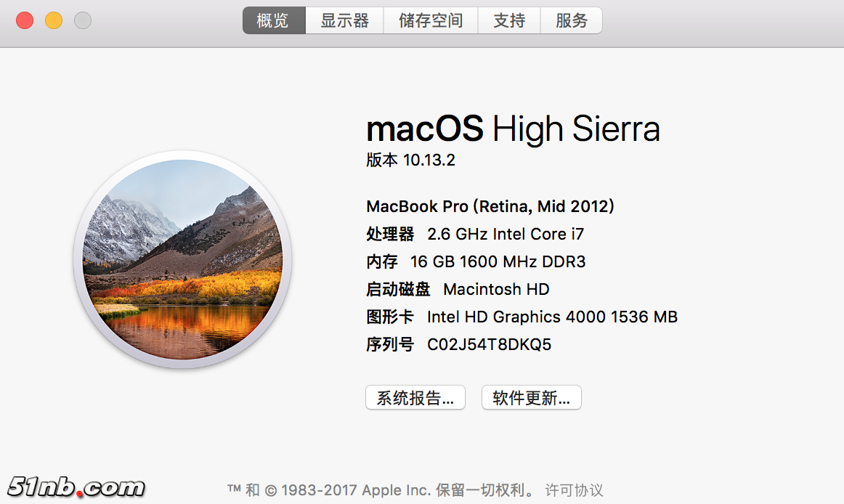
Task: Open the 许可协议 link
Action: (574, 490)
